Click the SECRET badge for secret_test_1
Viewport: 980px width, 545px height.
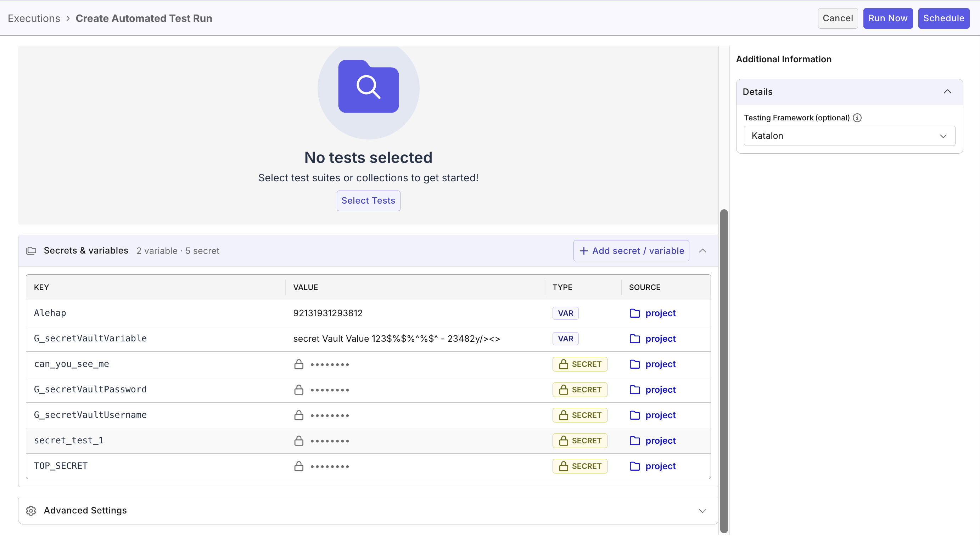(x=580, y=441)
